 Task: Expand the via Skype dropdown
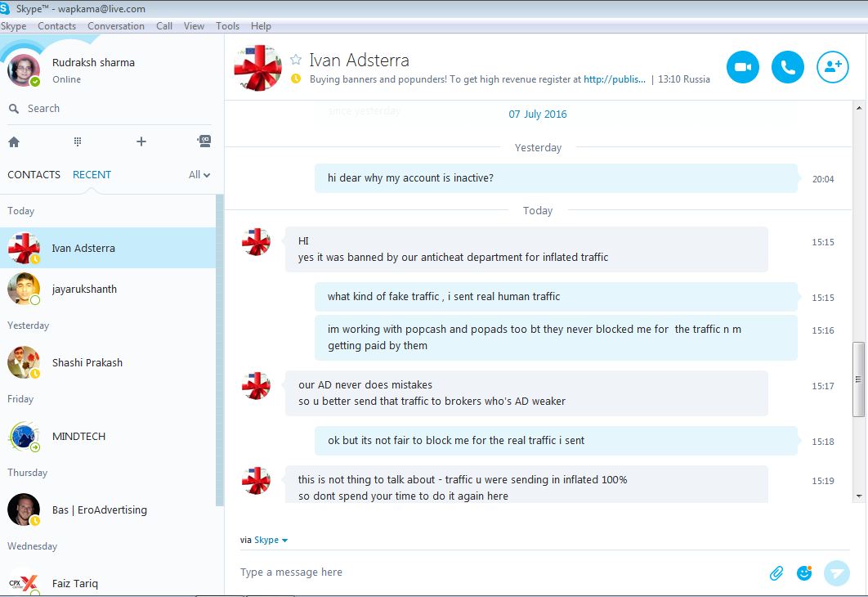pos(271,540)
